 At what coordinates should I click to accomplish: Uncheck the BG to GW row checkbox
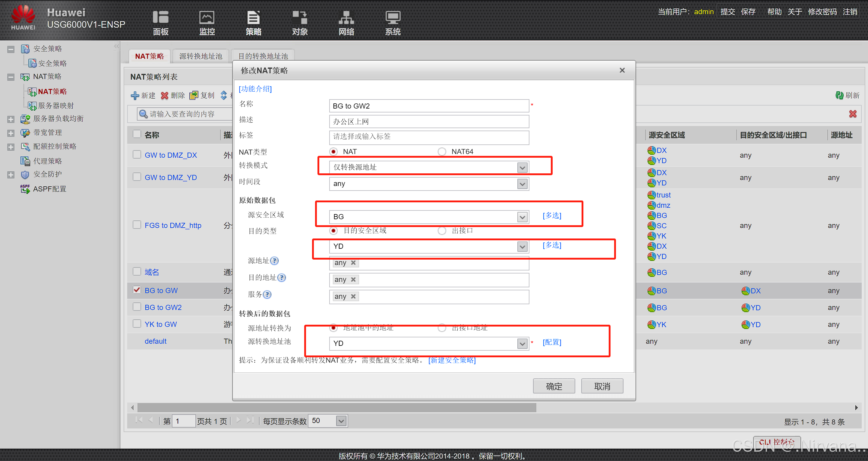pos(137,290)
